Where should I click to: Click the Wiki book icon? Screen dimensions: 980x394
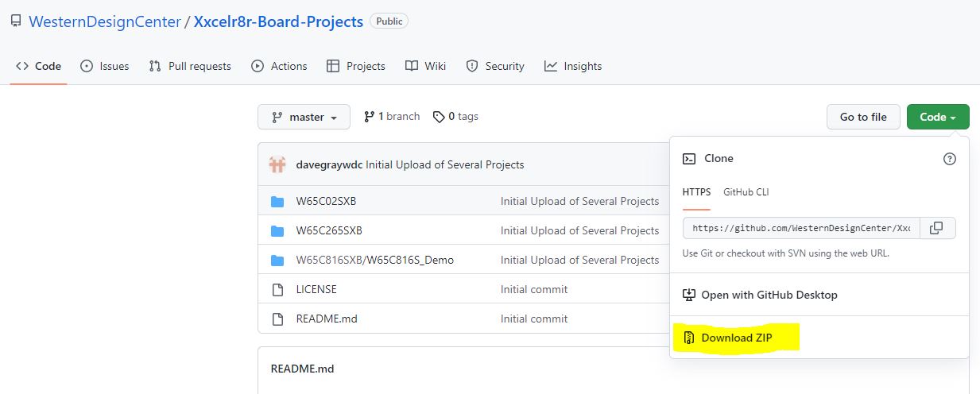[412, 66]
